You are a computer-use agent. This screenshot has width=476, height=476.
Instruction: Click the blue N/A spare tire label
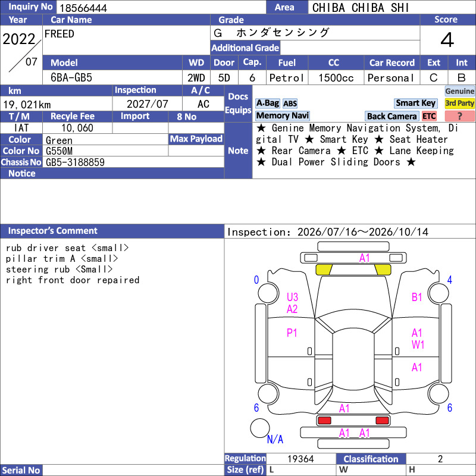pos(275,439)
